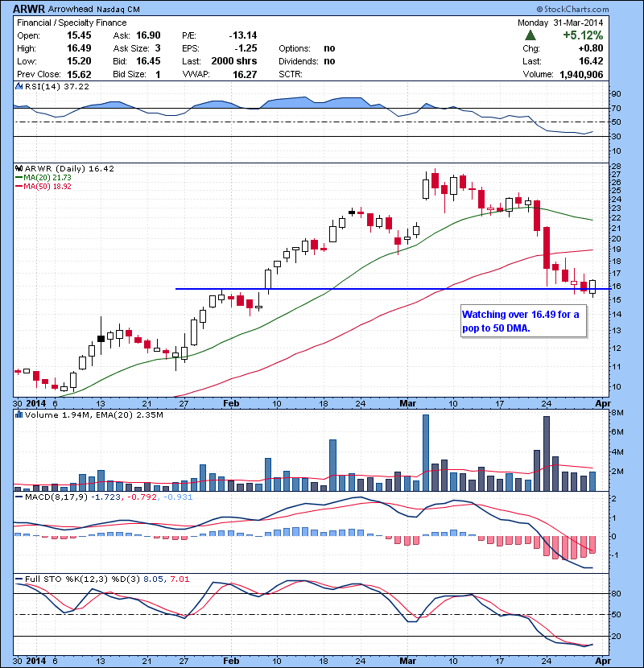Click the 'Volume 1.94M, EMA(20) 2.35M' label

click(x=93, y=414)
